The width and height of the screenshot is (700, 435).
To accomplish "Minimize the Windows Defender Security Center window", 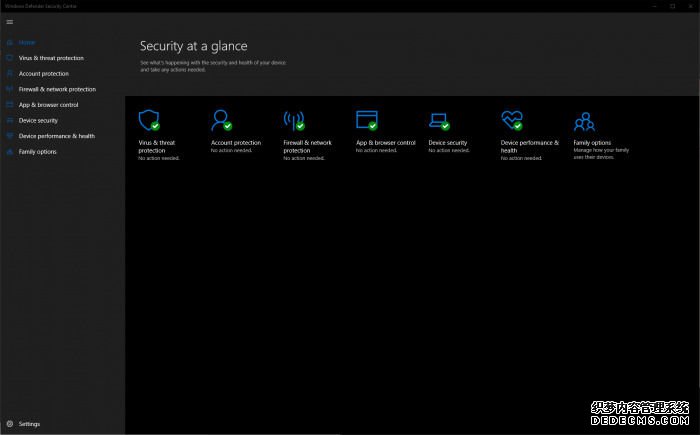I will pyautogui.click(x=651, y=6).
